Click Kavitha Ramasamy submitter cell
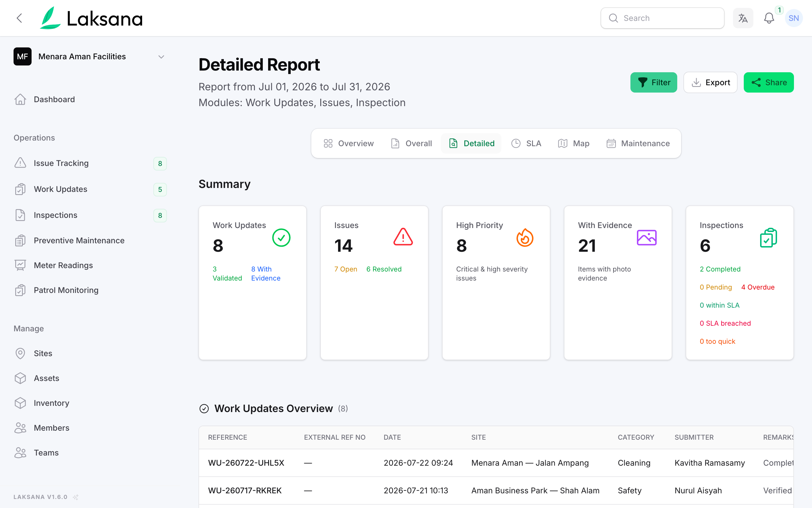 click(x=710, y=463)
